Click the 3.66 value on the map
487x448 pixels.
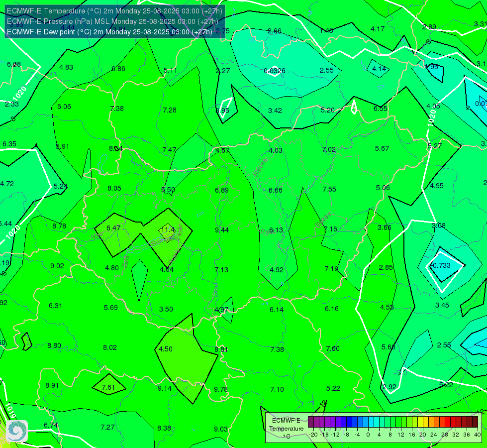[x=384, y=227]
